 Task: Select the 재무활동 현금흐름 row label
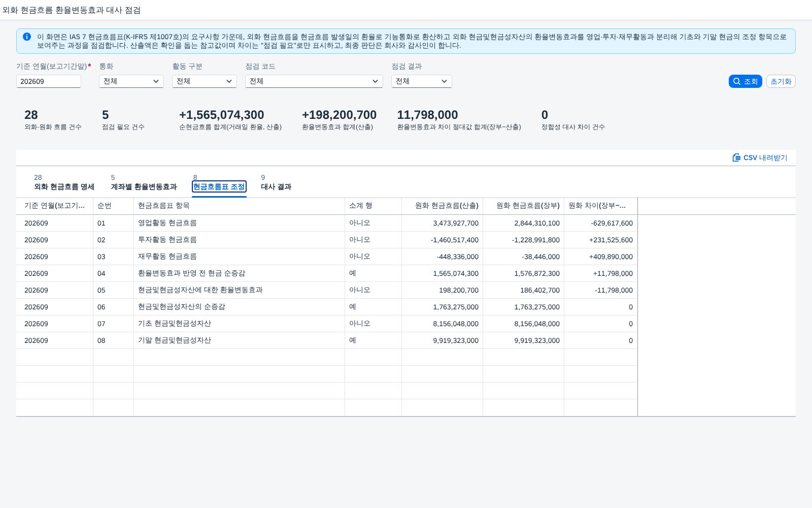[x=167, y=257]
